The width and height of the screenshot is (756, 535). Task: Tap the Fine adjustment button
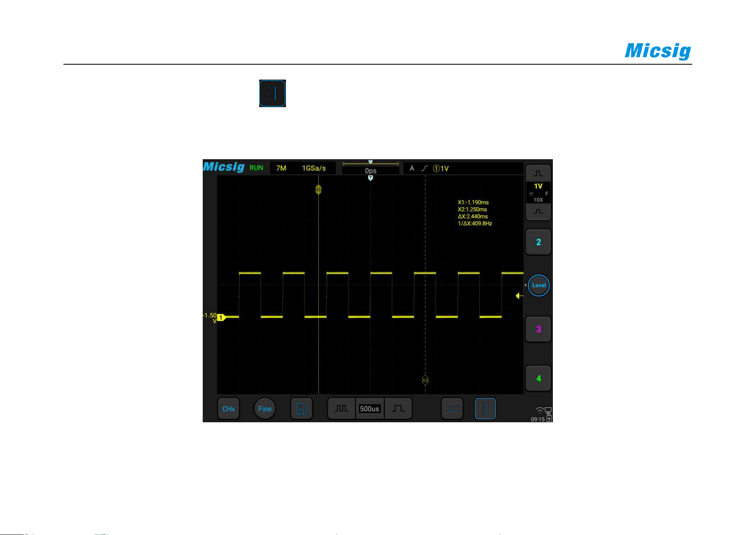coord(265,409)
